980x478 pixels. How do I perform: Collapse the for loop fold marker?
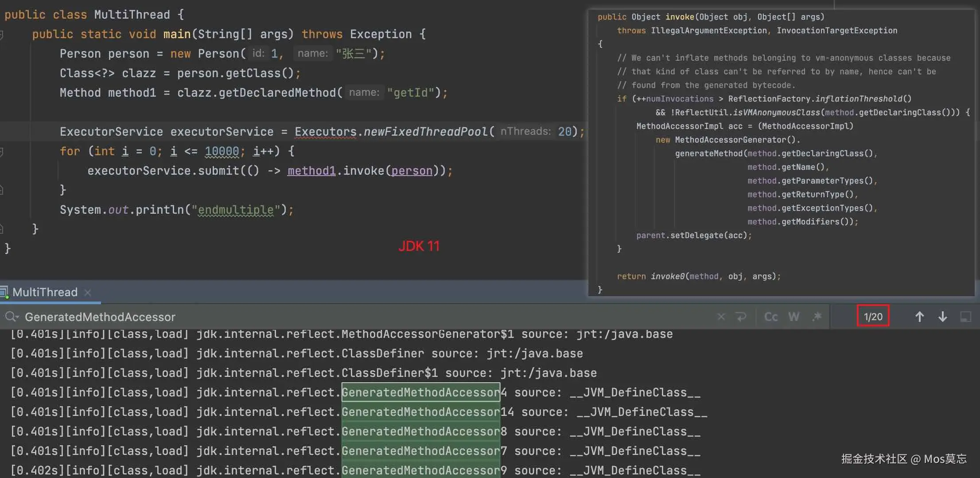(2, 152)
